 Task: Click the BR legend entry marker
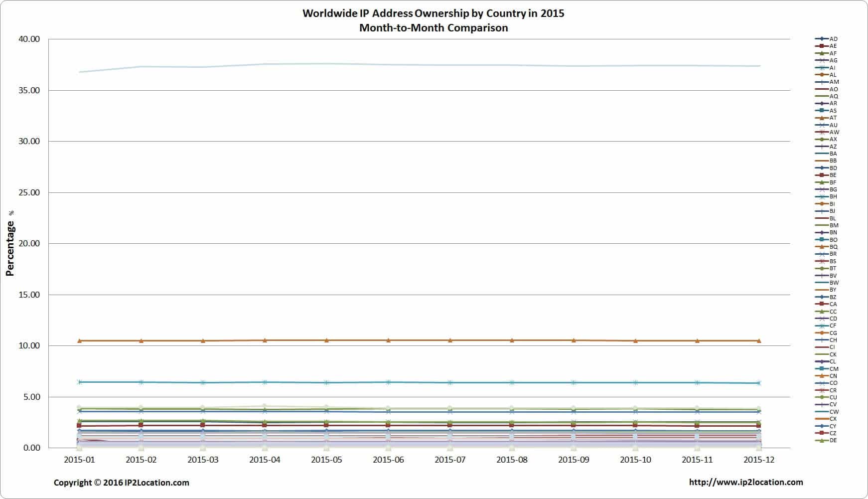[822, 254]
